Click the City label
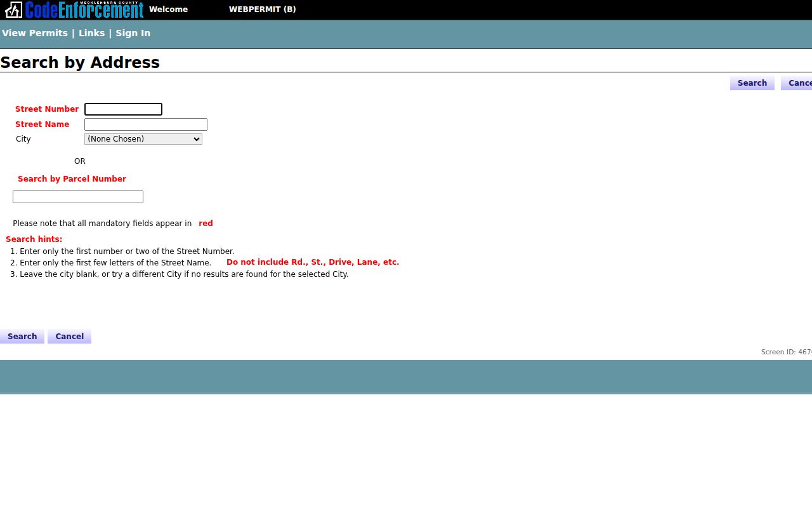This screenshot has height=508, width=812. click(x=23, y=139)
